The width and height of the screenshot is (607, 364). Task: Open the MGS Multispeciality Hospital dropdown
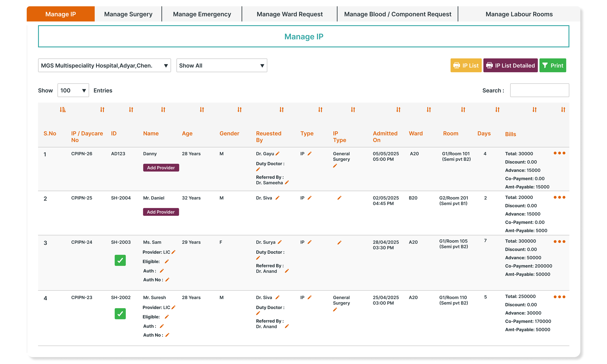tap(104, 66)
